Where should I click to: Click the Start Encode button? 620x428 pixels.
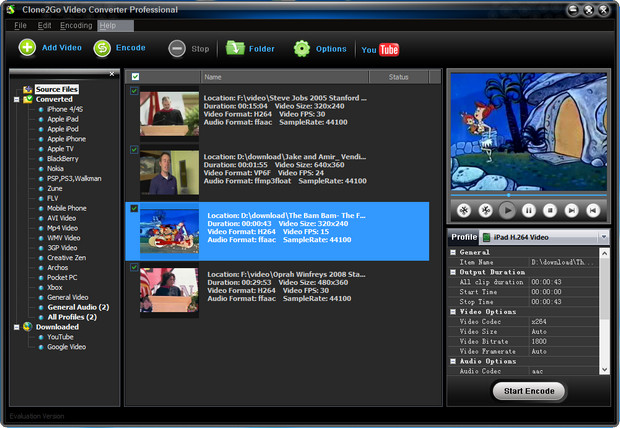point(529,391)
